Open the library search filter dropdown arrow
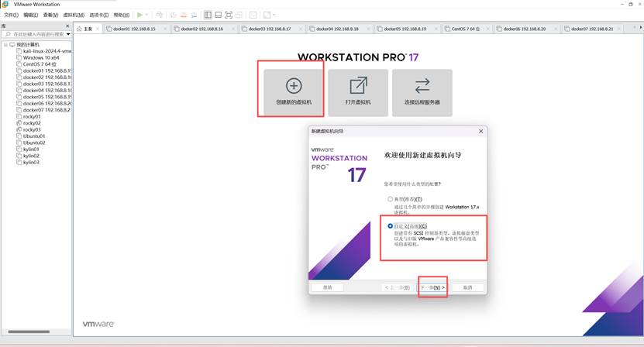 [x=68, y=34]
